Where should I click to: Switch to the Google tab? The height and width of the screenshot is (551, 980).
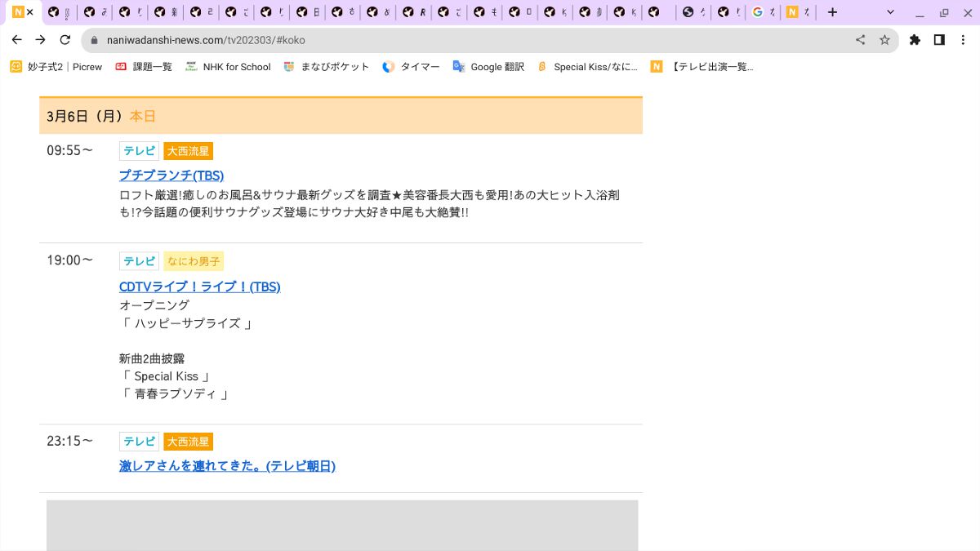764,12
